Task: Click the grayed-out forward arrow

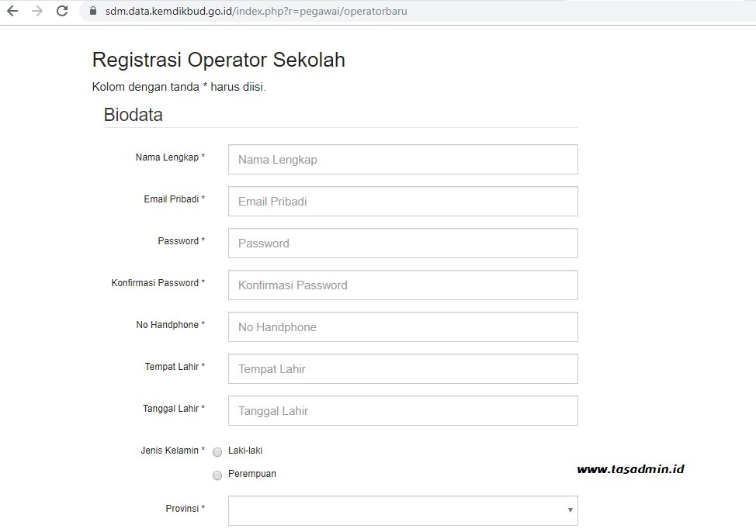Action: pyautogui.click(x=38, y=12)
